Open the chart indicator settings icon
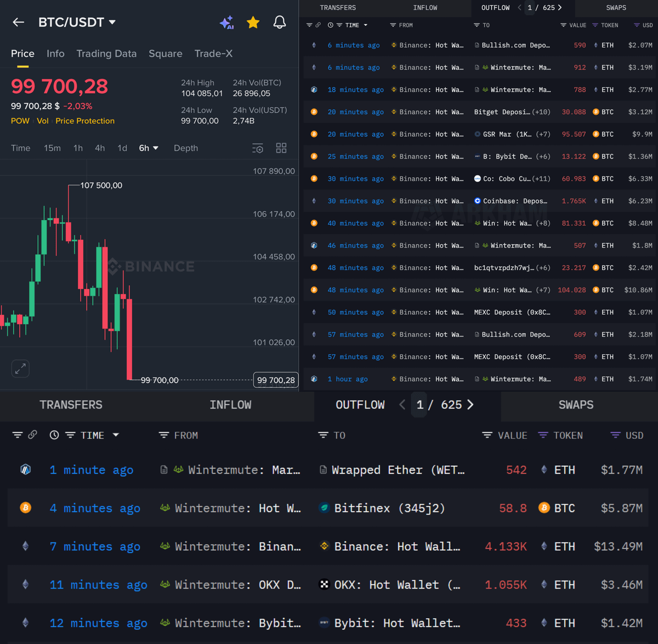658x644 pixels. pos(257,148)
